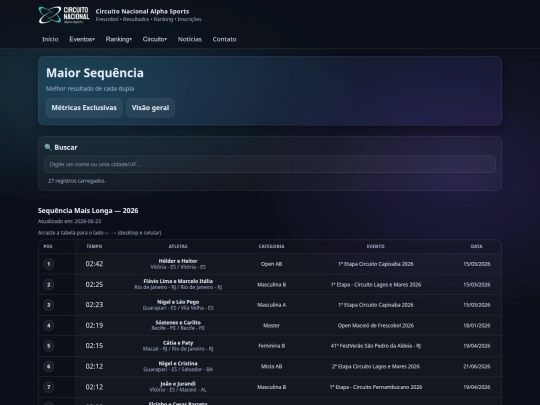This screenshot has height=405, width=540.
Task: Click the Open AB category cell
Action: tap(272, 264)
